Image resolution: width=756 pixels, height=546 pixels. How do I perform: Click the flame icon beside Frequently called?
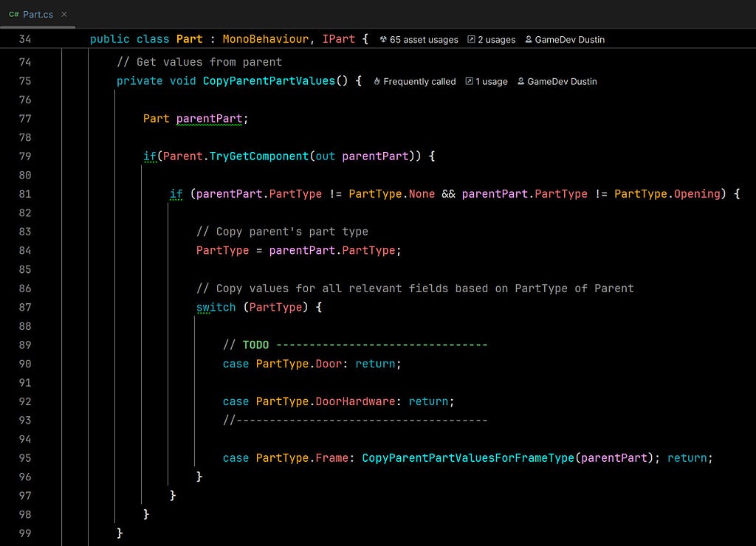(377, 81)
